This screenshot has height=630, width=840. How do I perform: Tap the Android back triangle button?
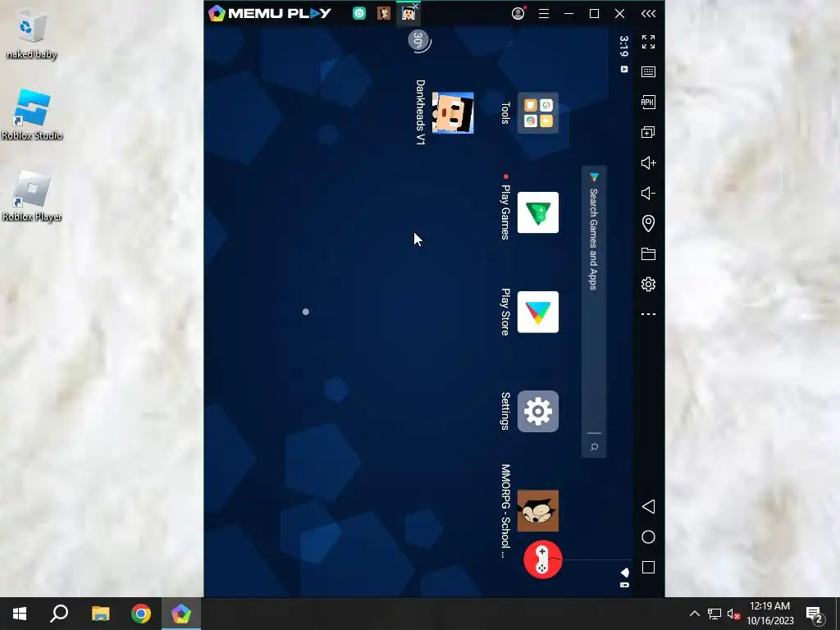[648, 507]
